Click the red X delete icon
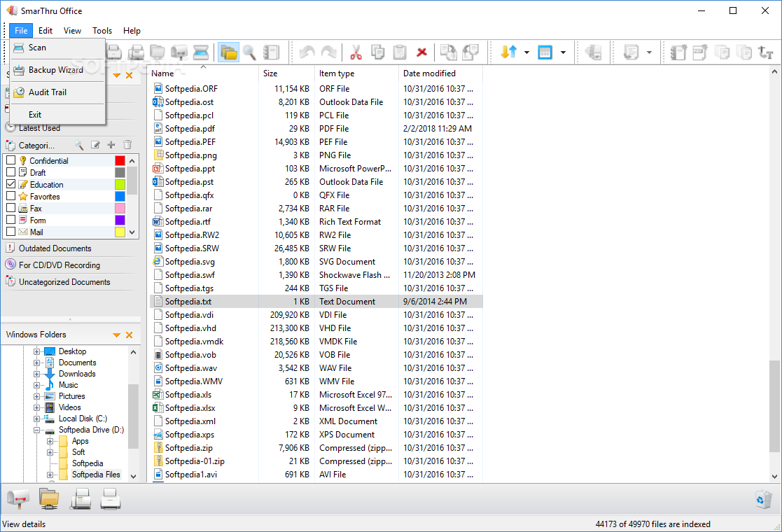Screen dimensions: 782x532 pyautogui.click(x=421, y=52)
